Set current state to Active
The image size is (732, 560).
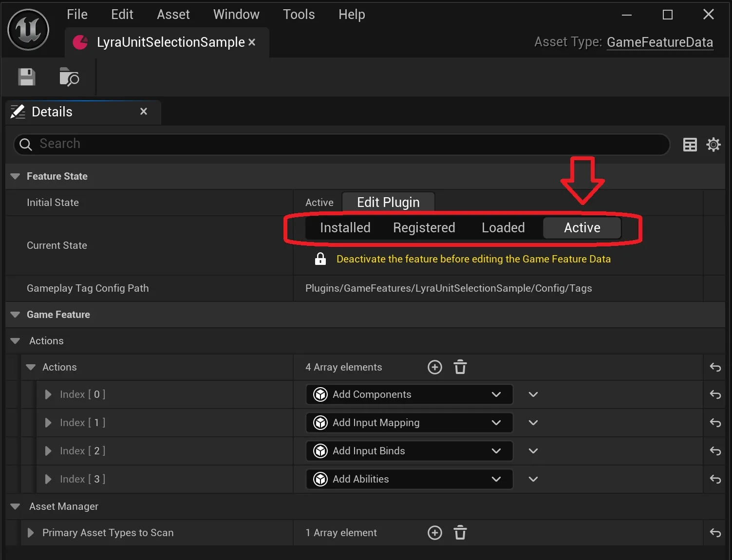pos(582,228)
